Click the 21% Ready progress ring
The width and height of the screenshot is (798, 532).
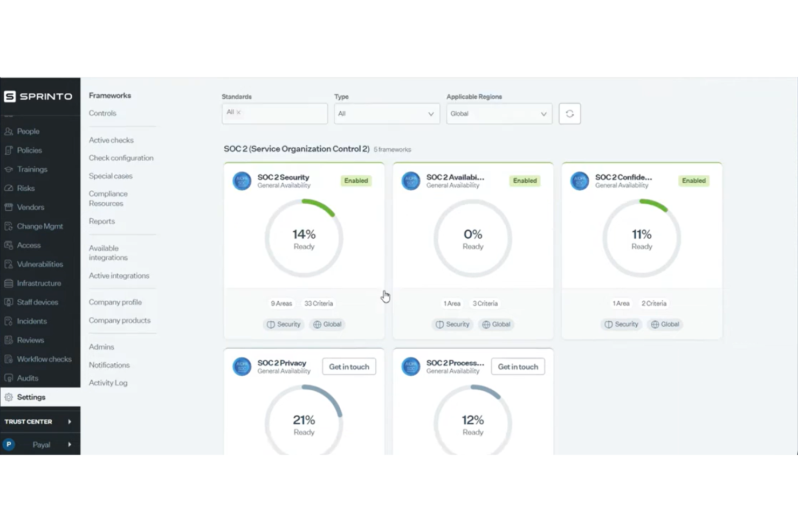tap(304, 419)
